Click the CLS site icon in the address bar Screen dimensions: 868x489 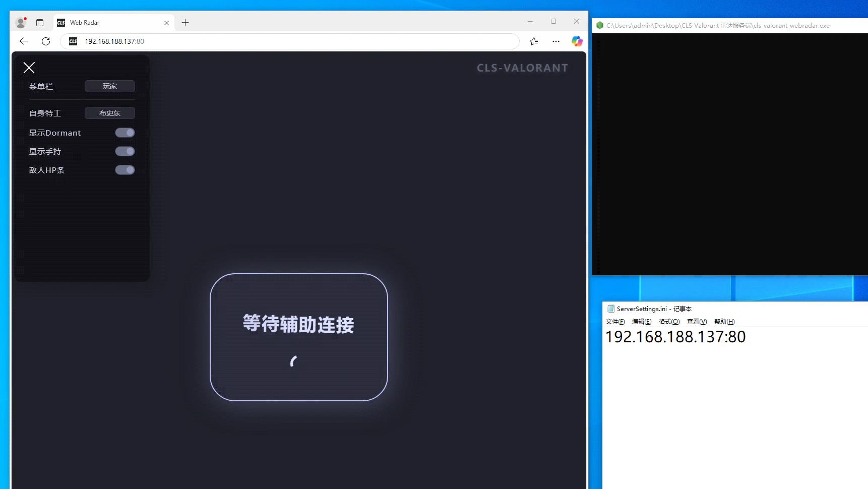(x=73, y=41)
